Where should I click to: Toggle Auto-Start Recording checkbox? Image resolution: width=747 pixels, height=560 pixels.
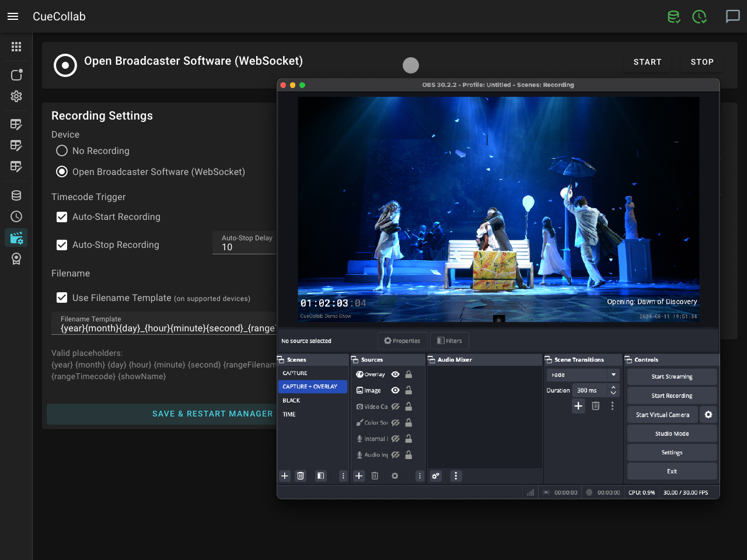[62, 217]
